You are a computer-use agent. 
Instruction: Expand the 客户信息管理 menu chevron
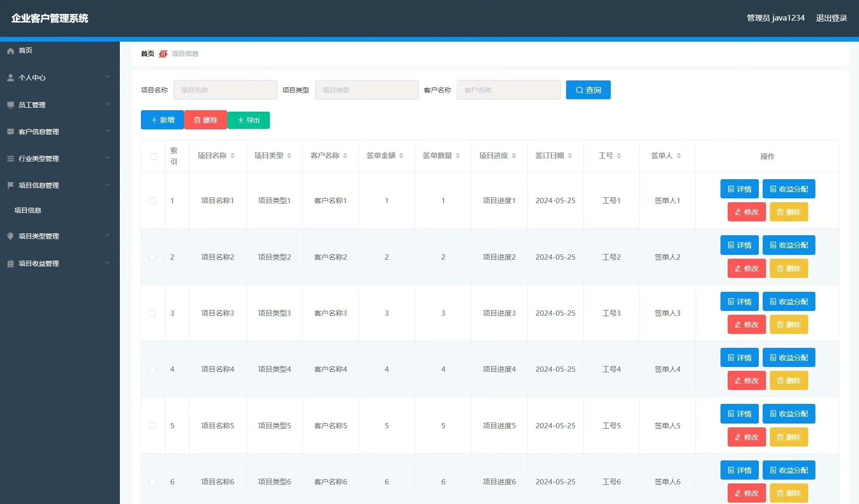coord(107,131)
